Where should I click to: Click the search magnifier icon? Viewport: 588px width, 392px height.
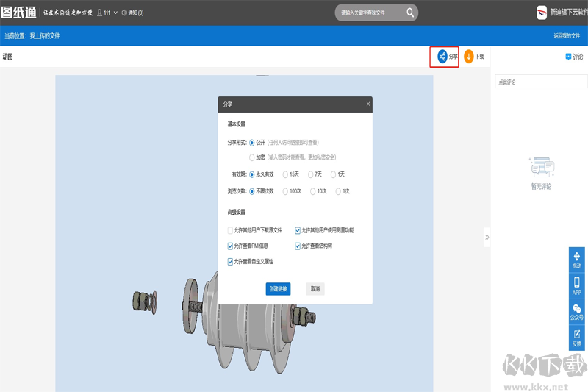coord(410,13)
